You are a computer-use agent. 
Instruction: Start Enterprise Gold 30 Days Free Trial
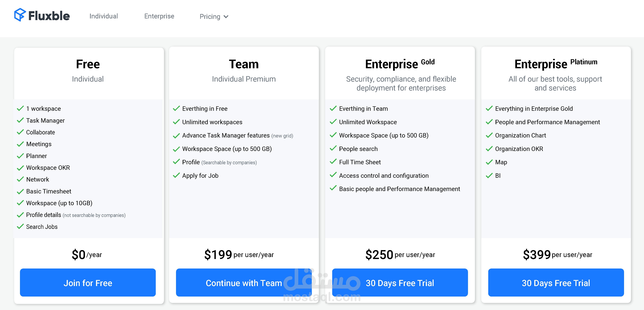400,283
